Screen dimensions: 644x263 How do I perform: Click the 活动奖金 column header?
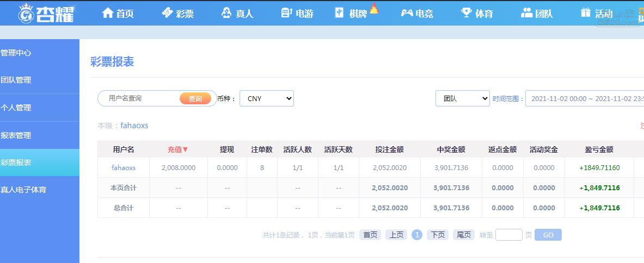click(x=544, y=149)
